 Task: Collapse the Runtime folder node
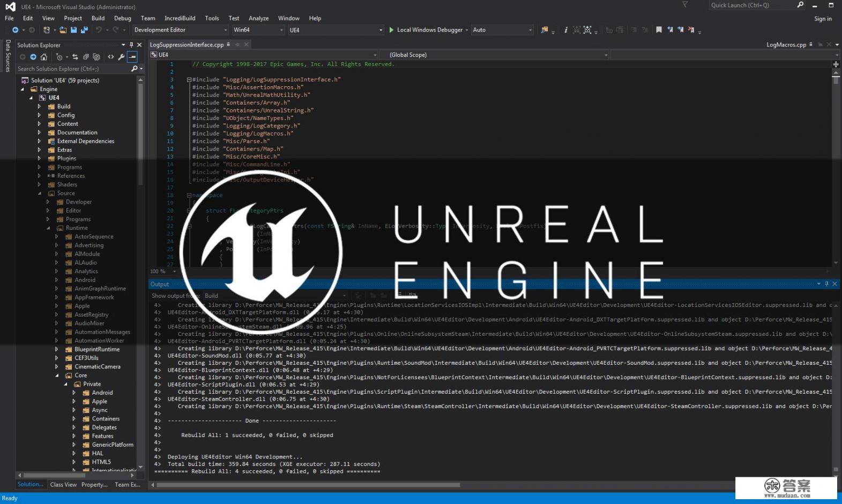48,228
